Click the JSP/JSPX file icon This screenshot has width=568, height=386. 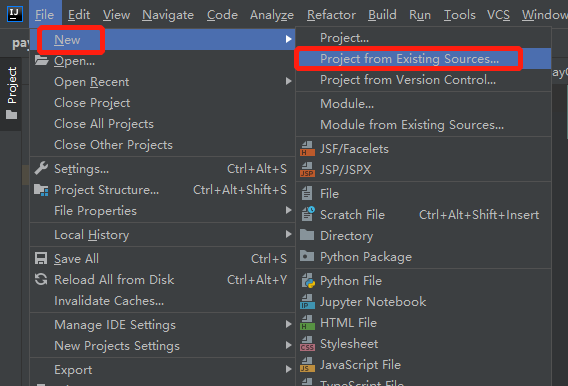click(307, 169)
